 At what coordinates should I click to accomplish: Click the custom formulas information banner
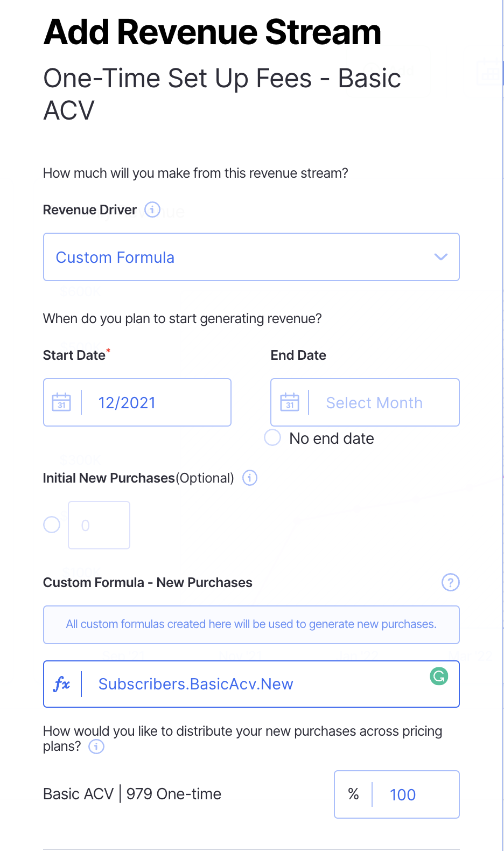click(x=251, y=624)
